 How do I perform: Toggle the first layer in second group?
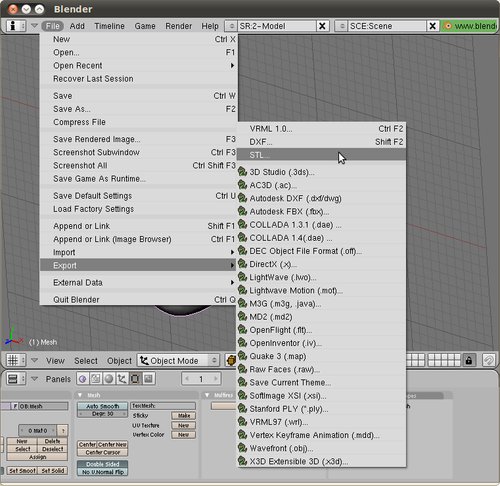[431, 357]
